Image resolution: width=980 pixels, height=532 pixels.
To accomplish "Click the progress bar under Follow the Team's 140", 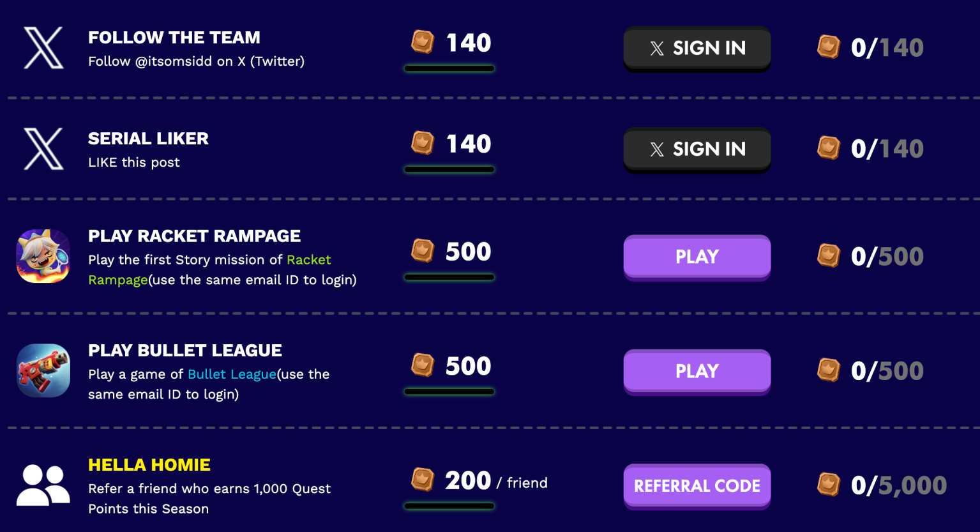I will 449,68.
